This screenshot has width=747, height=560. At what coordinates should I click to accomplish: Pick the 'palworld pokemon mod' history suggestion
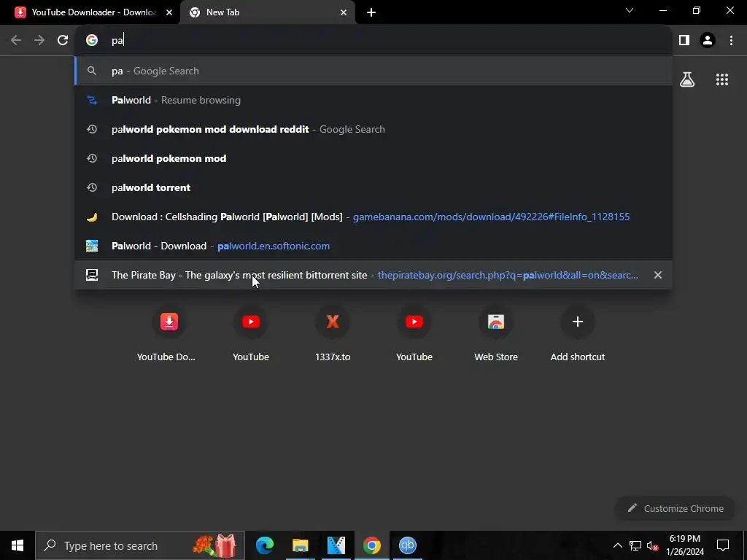coord(373,158)
